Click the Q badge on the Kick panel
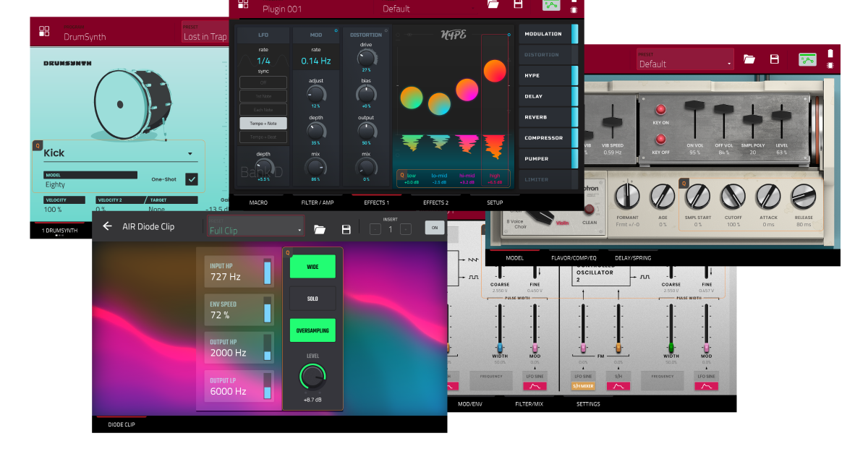Viewport: 868px width, 454px height. pyautogui.click(x=38, y=145)
